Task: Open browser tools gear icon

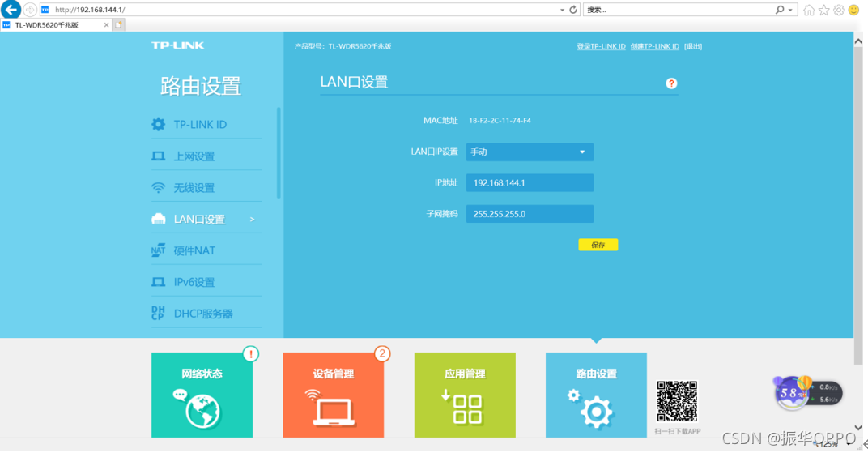Action: (x=839, y=10)
